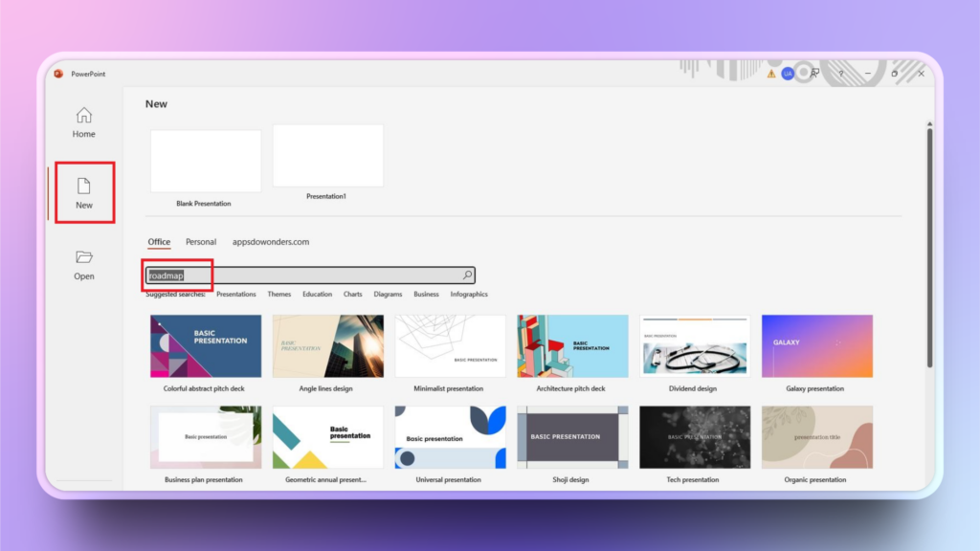980x551 pixels.
Task: Click the search magnifier icon
Action: (468, 275)
